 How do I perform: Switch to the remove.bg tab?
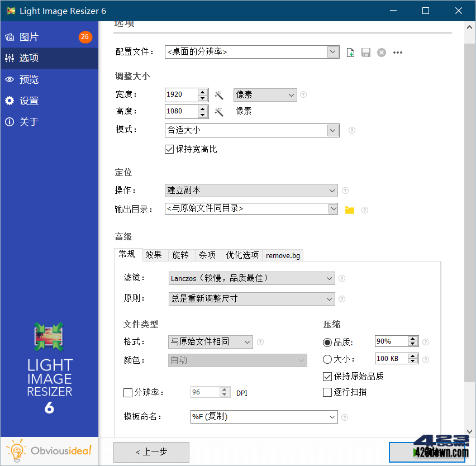(x=282, y=255)
